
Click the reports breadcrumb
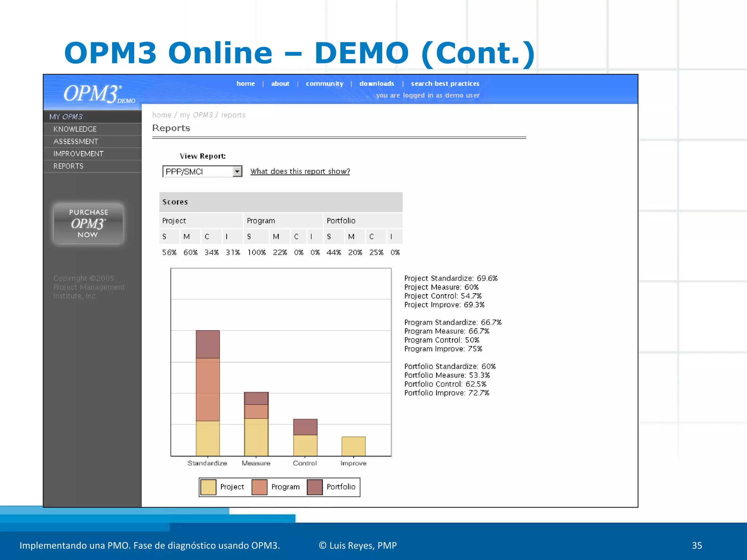tap(233, 115)
